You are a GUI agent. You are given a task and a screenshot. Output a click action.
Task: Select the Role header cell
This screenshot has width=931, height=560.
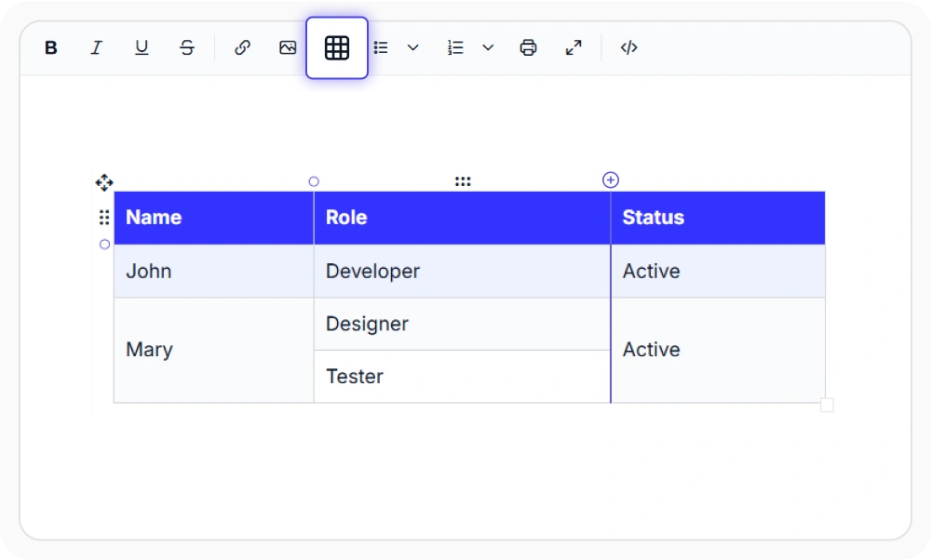coord(462,218)
